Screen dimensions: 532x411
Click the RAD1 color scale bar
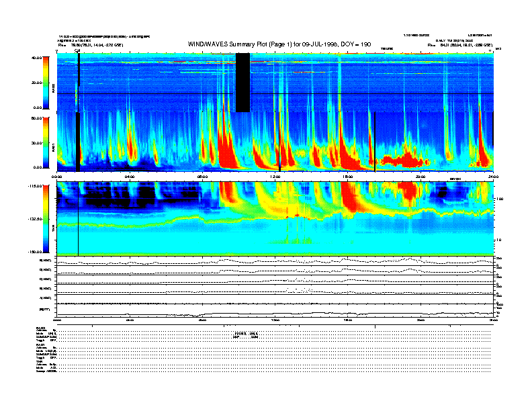point(46,142)
